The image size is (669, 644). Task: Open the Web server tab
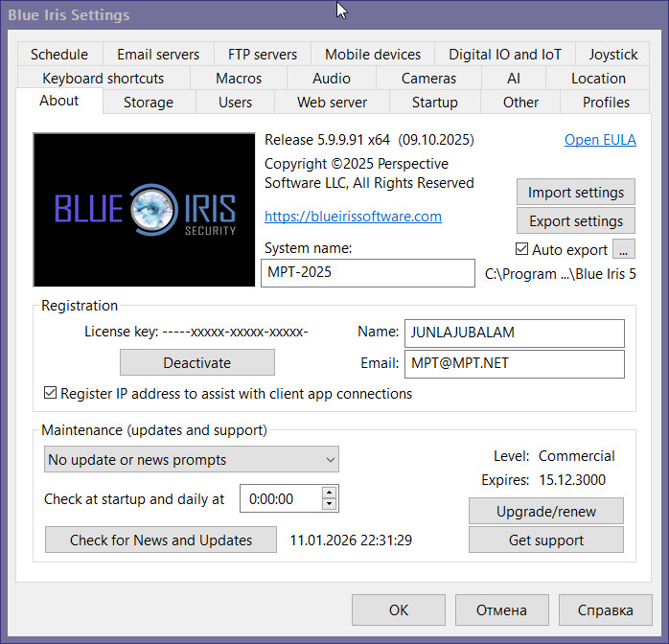[332, 103]
